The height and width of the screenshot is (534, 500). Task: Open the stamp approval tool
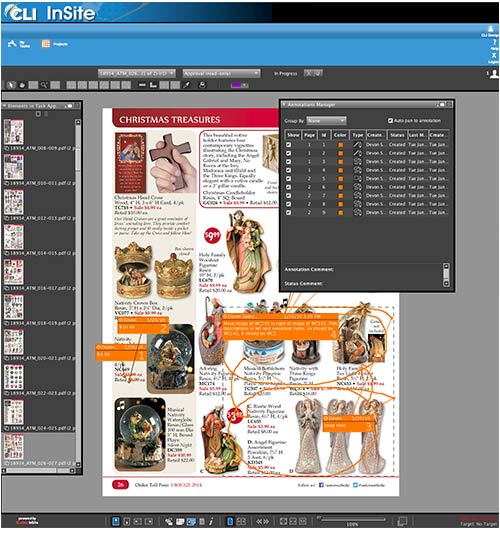click(x=202, y=85)
